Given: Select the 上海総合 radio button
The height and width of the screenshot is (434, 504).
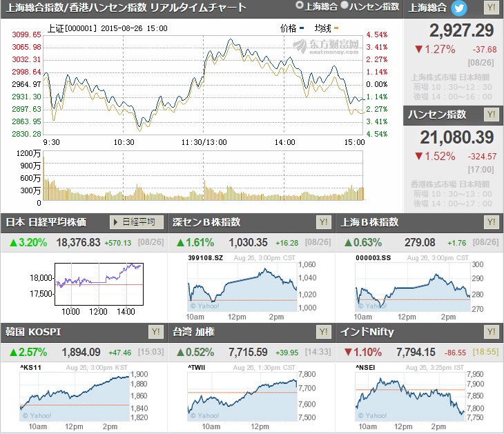Looking at the screenshot, I should click(299, 6).
